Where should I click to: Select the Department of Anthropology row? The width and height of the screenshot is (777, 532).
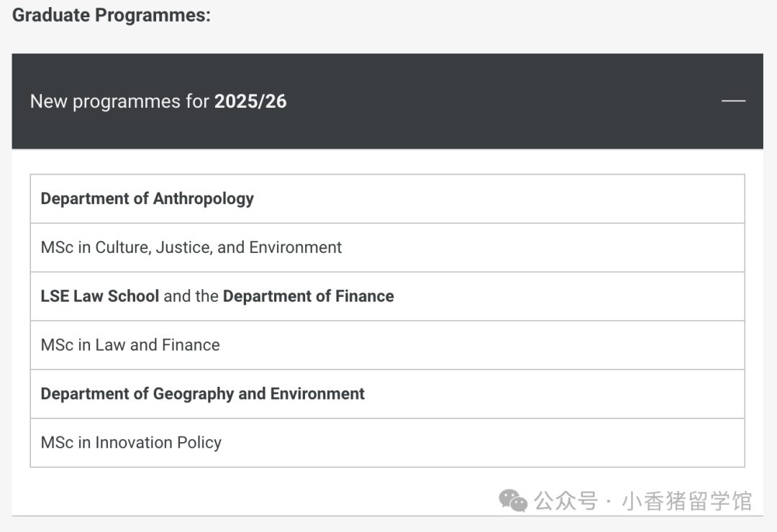pos(388,198)
